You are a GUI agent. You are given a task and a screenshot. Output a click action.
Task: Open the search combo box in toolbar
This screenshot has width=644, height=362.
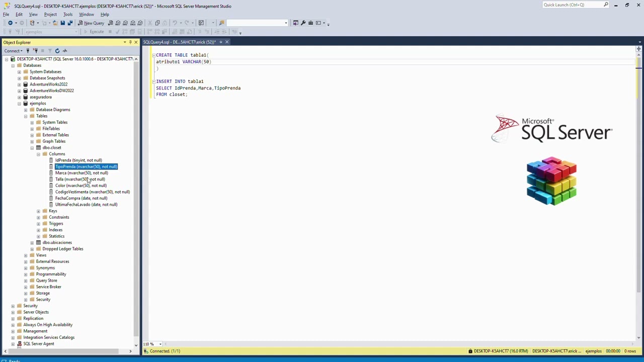(257, 23)
